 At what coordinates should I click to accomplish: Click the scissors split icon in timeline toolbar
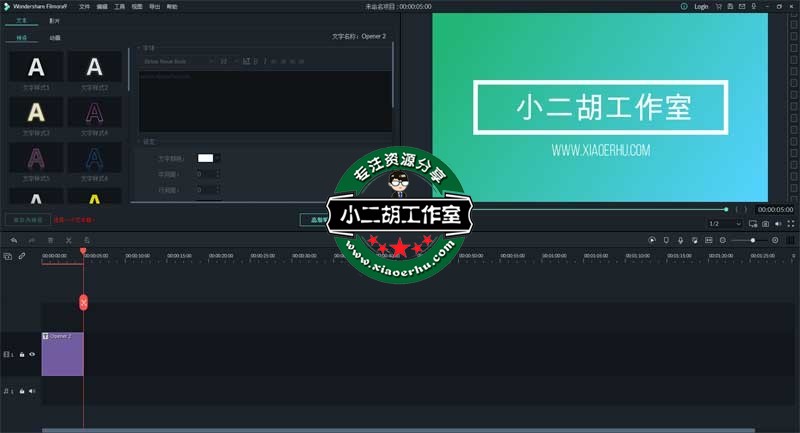point(69,240)
